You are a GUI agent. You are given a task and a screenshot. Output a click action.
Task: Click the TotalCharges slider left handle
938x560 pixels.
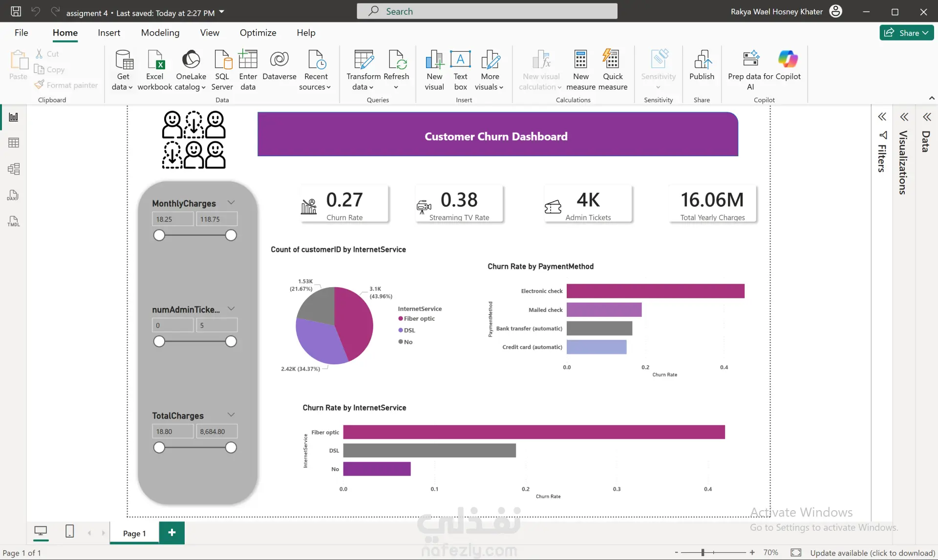159,448
